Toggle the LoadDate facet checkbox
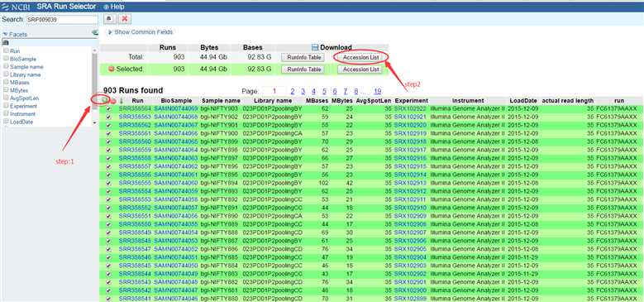644x302 pixels. [x=6, y=121]
